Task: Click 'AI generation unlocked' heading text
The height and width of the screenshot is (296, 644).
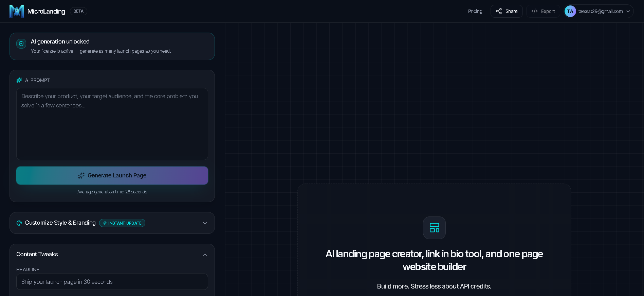Action: [60, 41]
